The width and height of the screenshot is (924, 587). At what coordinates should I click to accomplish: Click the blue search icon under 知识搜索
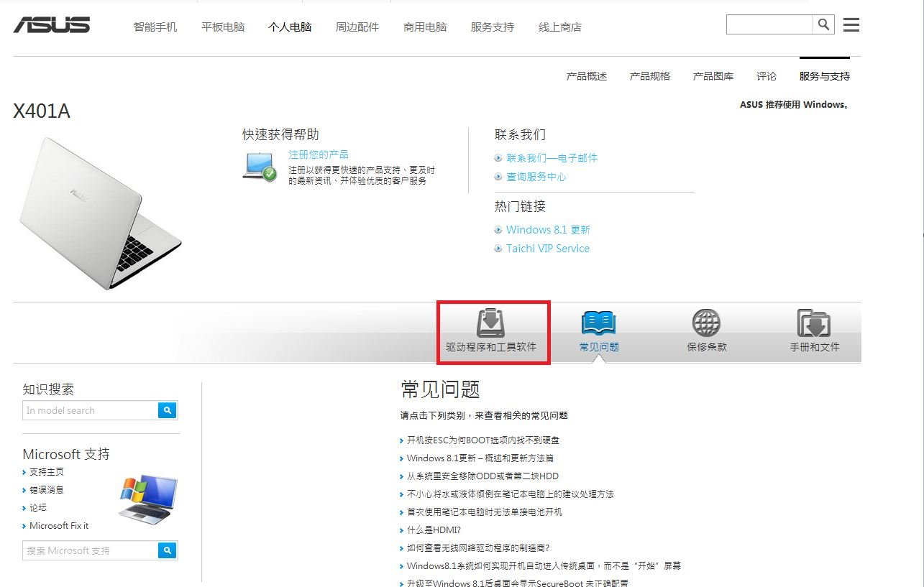167,410
